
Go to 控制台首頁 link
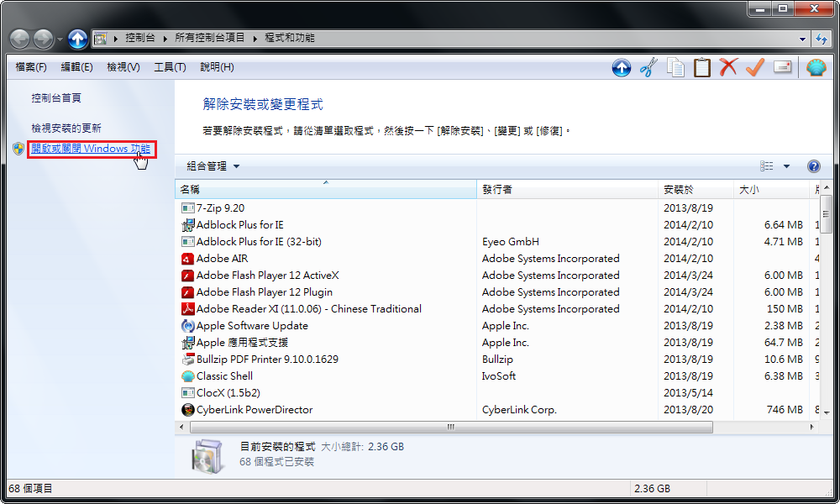pos(56,98)
